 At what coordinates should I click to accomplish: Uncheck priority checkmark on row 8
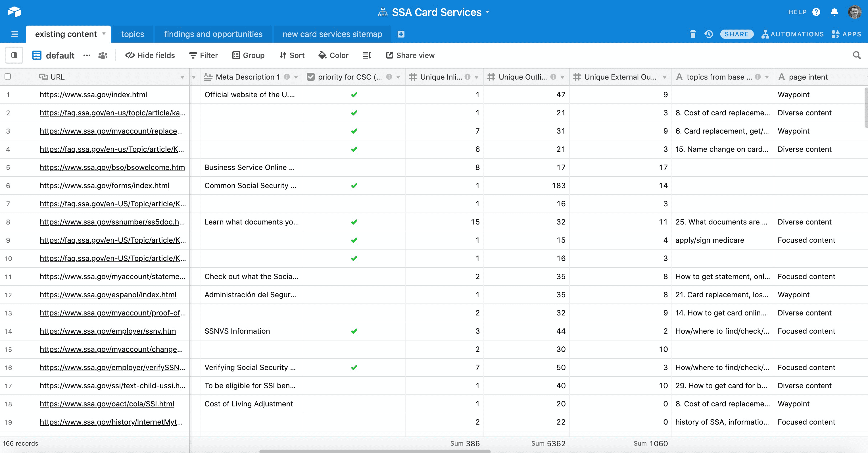[x=354, y=222]
